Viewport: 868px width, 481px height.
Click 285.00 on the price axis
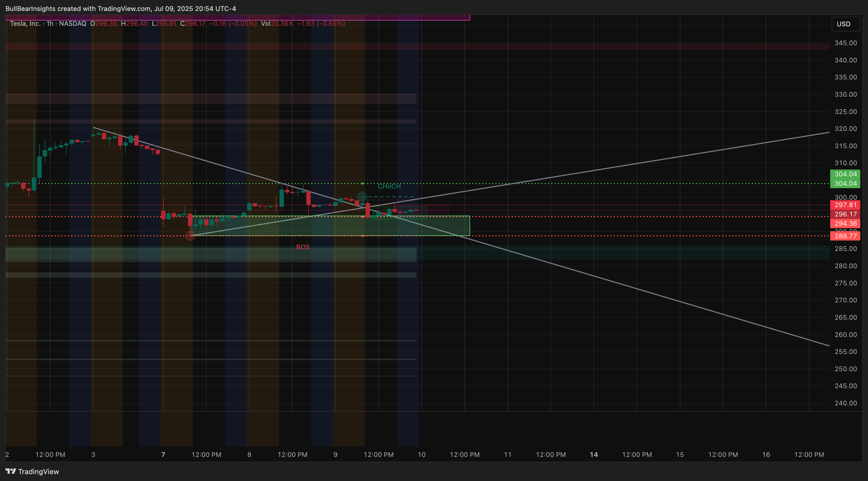pyautogui.click(x=846, y=249)
